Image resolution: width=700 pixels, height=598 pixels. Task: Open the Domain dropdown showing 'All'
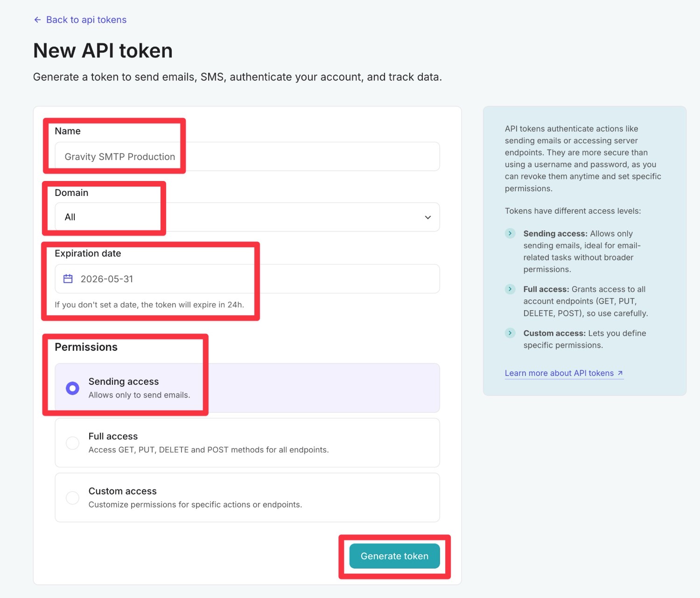tap(247, 217)
